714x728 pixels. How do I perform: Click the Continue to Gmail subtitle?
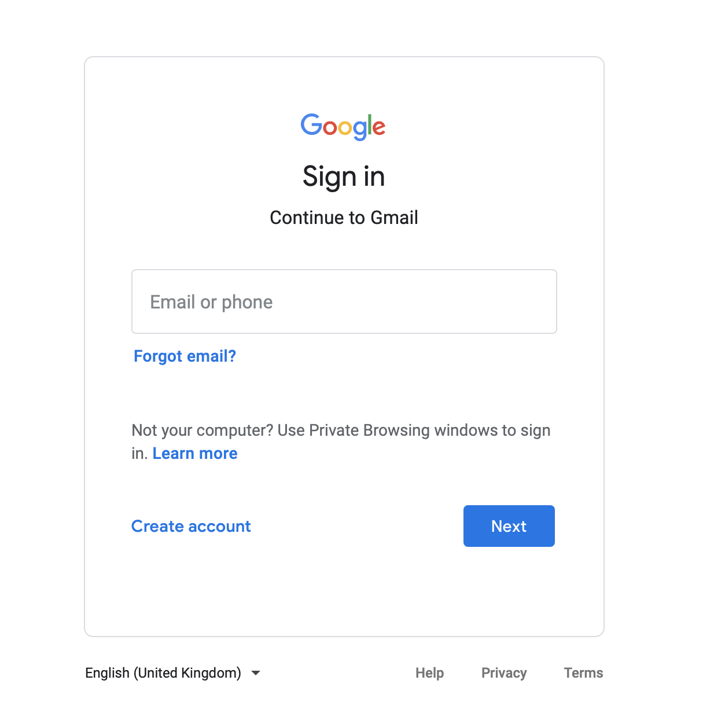tap(344, 218)
